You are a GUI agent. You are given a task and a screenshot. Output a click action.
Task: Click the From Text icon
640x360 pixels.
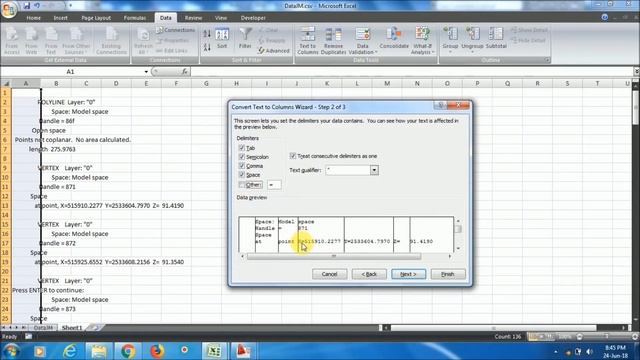(51, 41)
